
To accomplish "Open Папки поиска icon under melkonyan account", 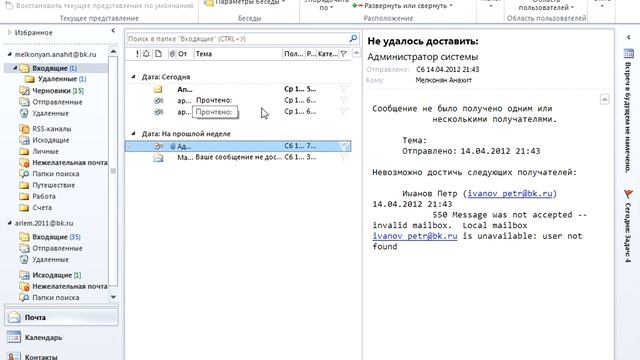I will pyautogui.click(x=24, y=174).
